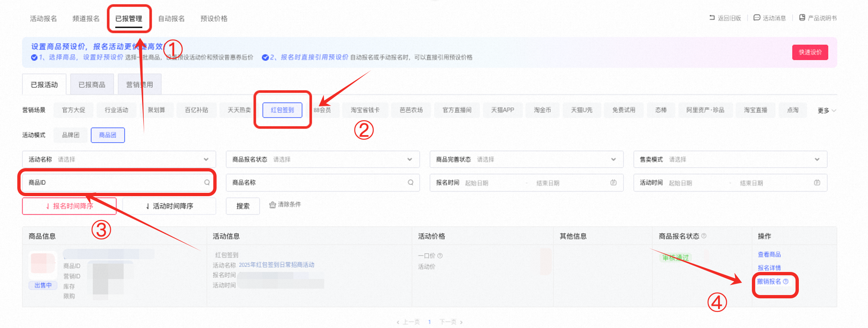Viewport: 868px width, 328px height.
Task: Click the return arrow icon beside 返回旧版
Action: [712, 18]
